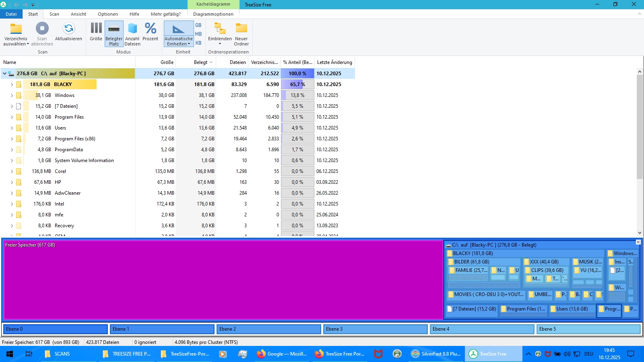Sort by the Belegt column header
This screenshot has width=644, height=362.
point(196,62)
